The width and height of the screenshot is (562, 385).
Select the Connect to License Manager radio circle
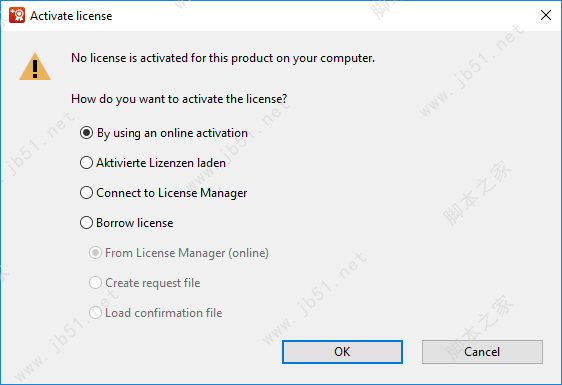(86, 193)
